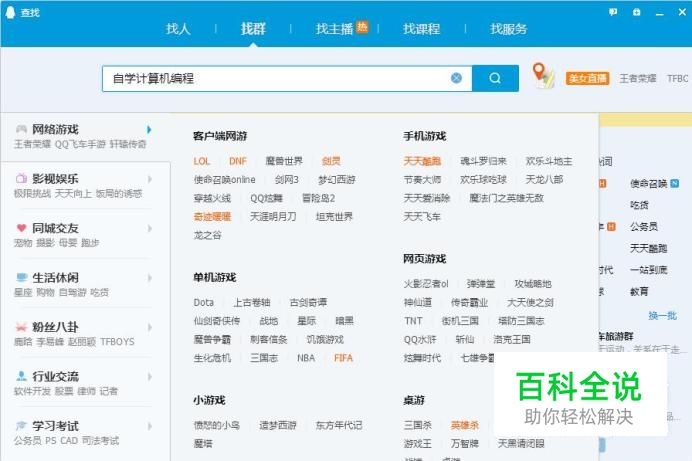The width and height of the screenshot is (692, 461).
Task: Click the 网络游戏 gamepad icon
Action: pos(21,129)
